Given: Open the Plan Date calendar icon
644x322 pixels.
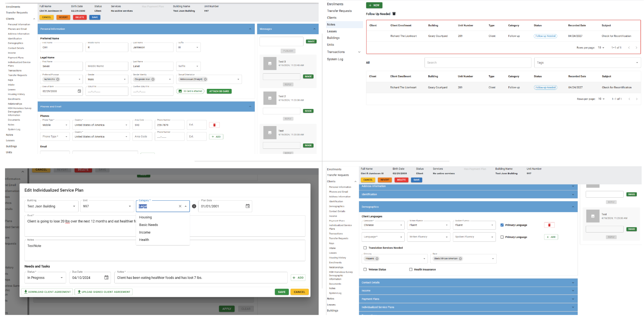Looking at the screenshot, I should coord(248,206).
